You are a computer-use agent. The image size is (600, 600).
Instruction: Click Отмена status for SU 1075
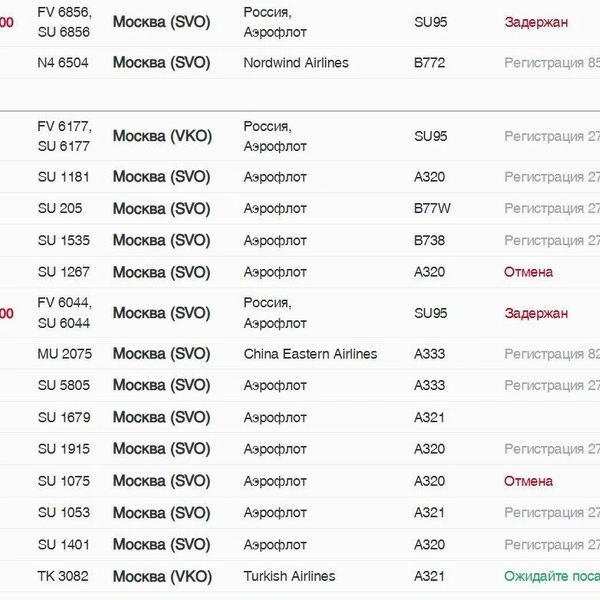528,481
